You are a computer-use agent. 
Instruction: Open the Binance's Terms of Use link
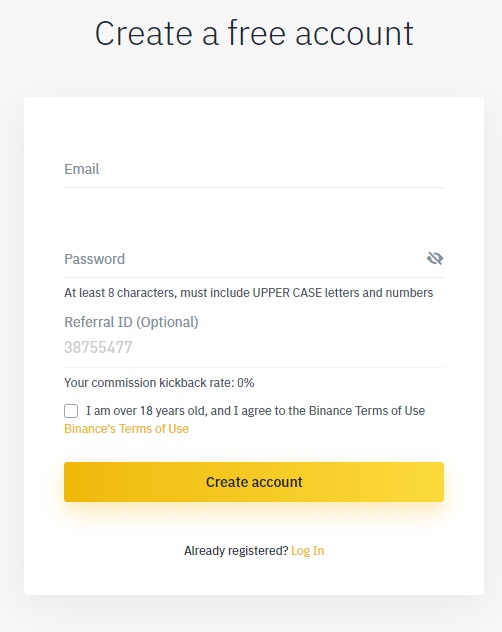click(x=126, y=428)
